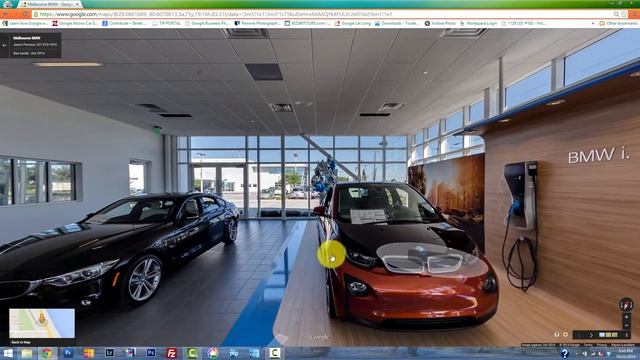Zoom in with the plus button
640x360 pixels.
(x=627, y=317)
